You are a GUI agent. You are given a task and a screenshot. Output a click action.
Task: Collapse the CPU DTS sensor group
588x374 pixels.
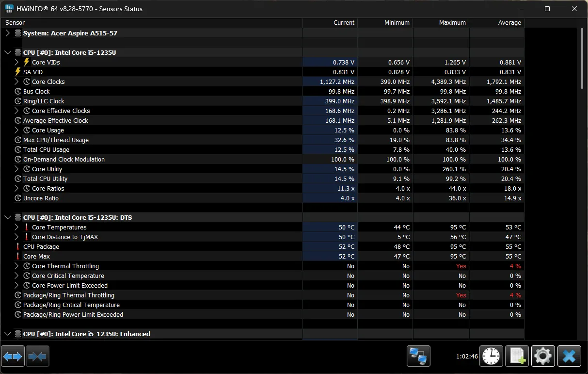tap(7, 217)
